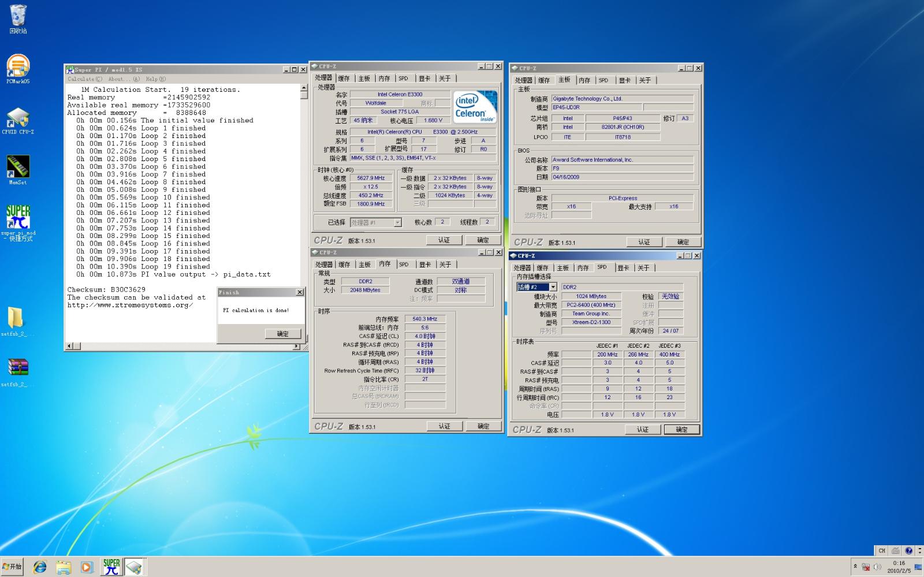Viewport: 924px width, 577px height.
Task: Switch to 内存 tab in mainboard CPU-Z window
Action: (584, 80)
